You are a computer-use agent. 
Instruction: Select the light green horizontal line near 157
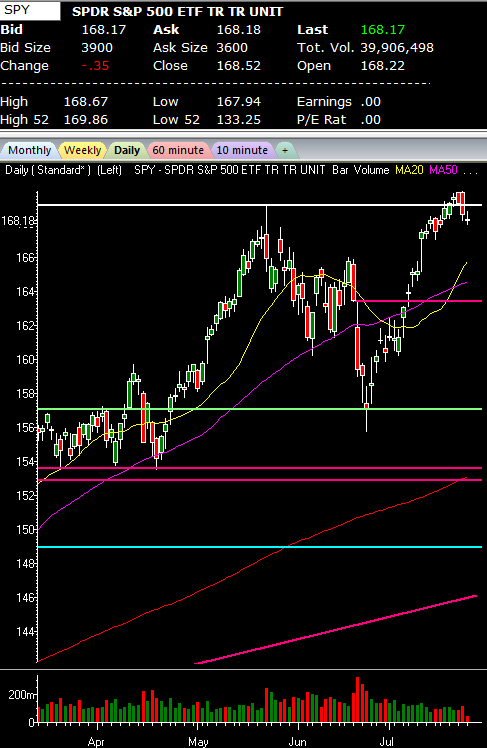(x=260, y=409)
